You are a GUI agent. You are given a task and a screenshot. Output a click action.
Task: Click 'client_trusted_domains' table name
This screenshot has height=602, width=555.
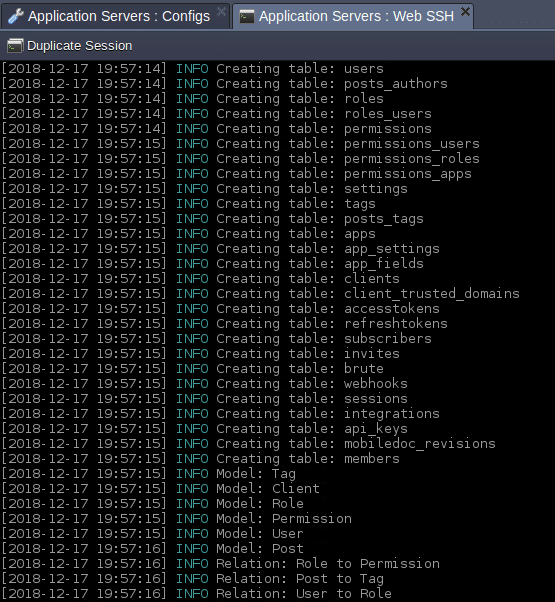(431, 294)
